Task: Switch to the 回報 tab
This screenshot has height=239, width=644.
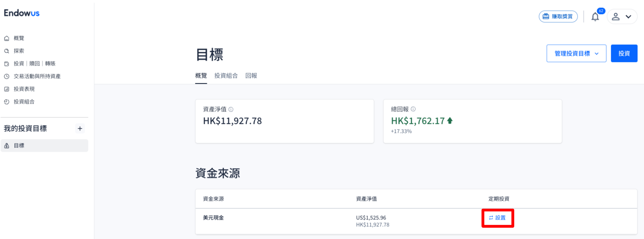Action: pos(251,76)
